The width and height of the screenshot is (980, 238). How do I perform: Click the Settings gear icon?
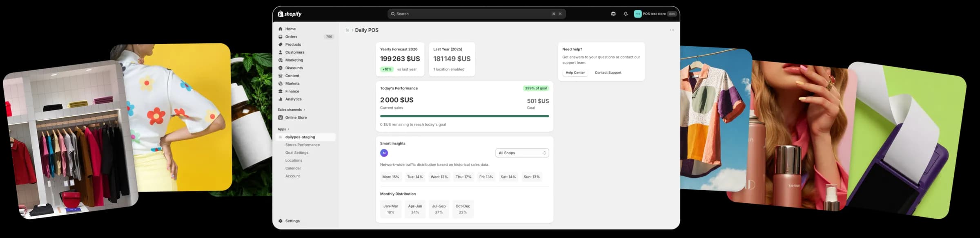[280, 221]
